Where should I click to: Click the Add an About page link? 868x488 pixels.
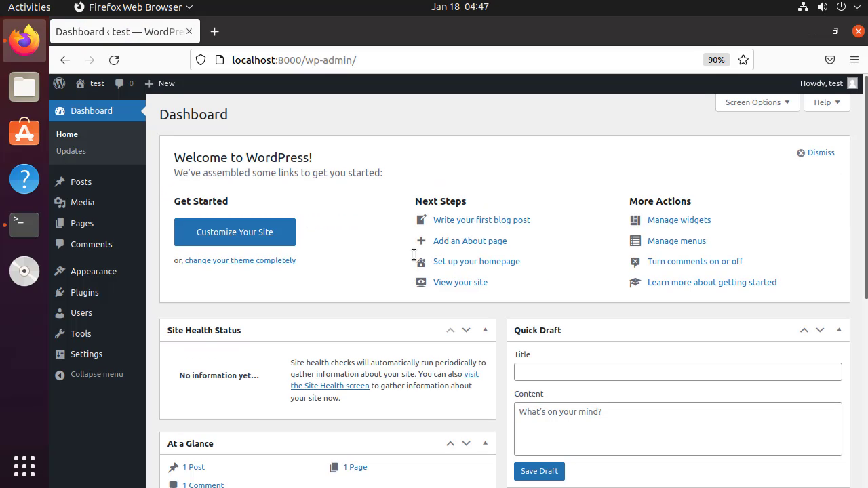pos(470,241)
